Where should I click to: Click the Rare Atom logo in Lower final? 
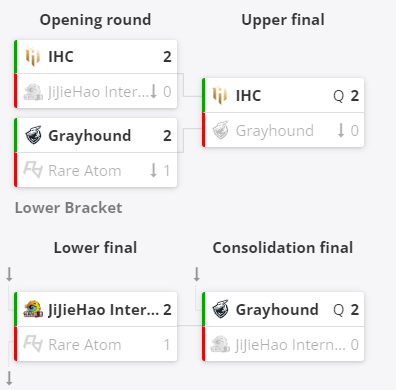(33, 344)
